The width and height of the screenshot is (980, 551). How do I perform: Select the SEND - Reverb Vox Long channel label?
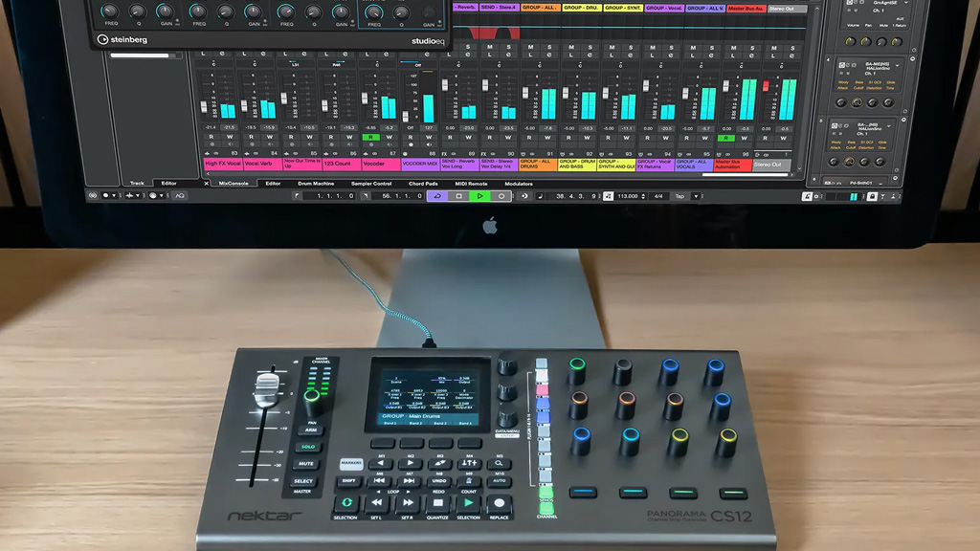coord(459,165)
